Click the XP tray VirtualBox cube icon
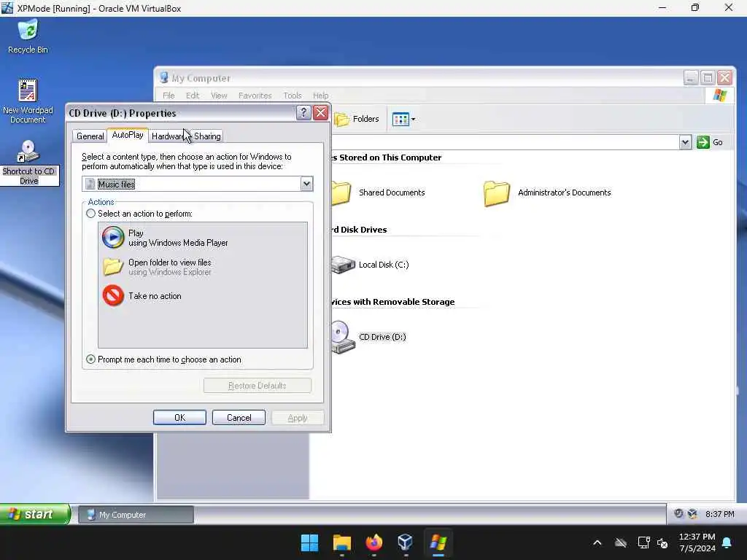This screenshot has width=747, height=560. click(692, 514)
